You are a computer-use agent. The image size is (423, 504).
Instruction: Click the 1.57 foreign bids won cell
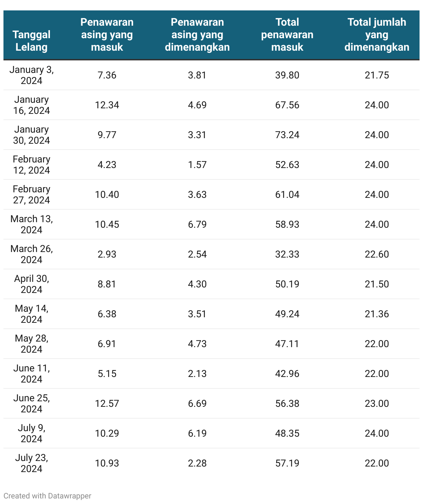(197, 165)
